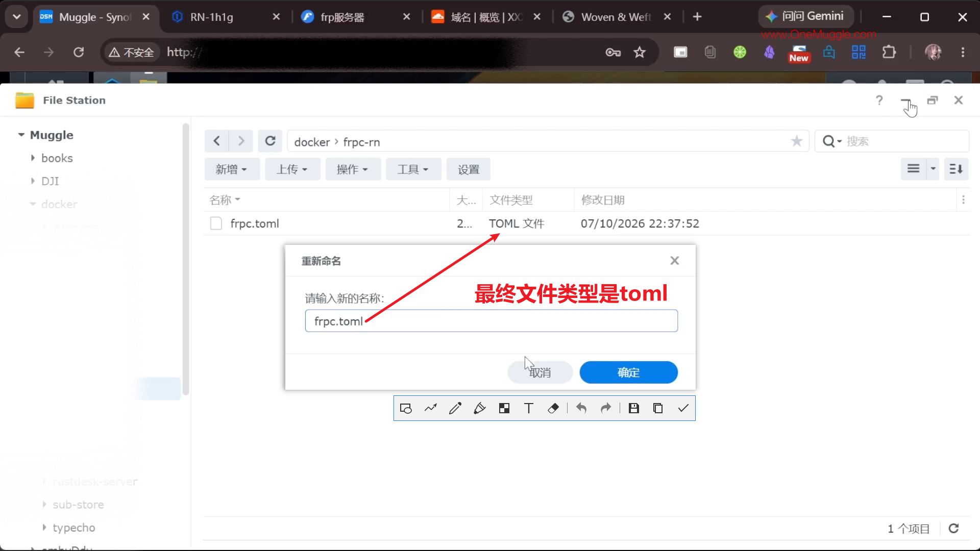Click 确定 to confirm rename

[x=628, y=372]
